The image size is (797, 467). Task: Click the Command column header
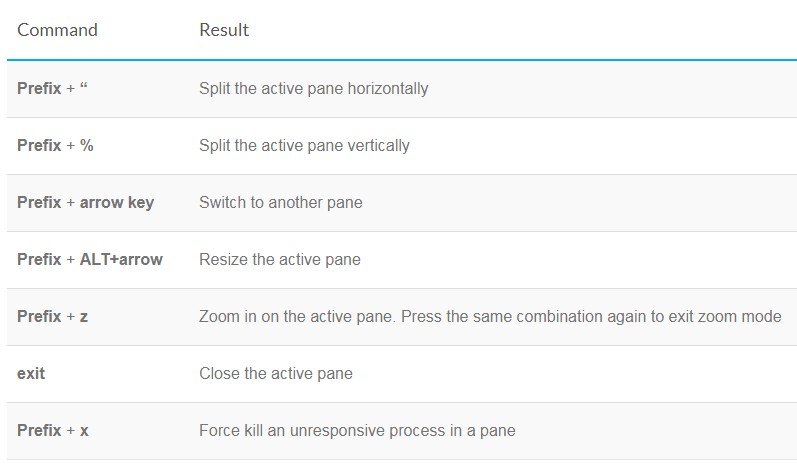click(x=57, y=30)
